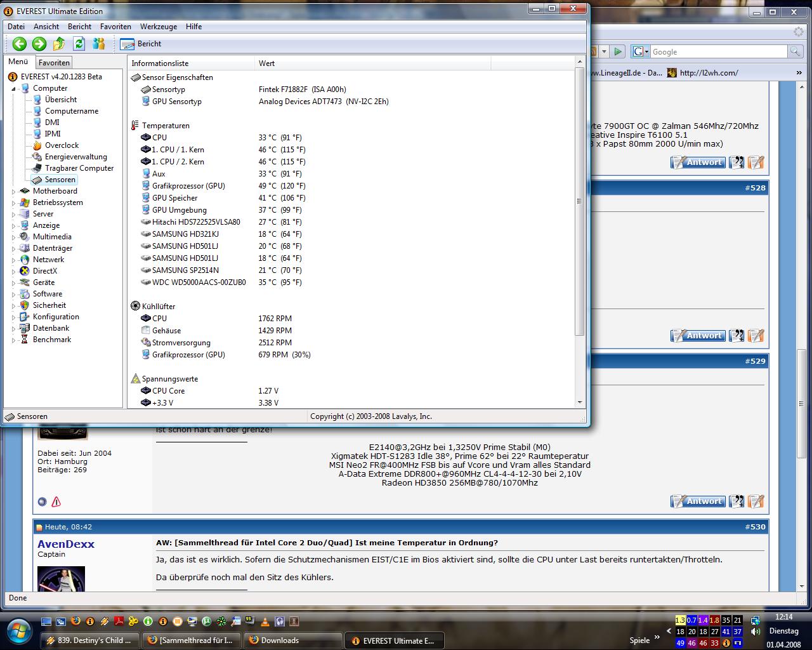
Task: Click the Geräte icon in tree
Action: point(25,282)
